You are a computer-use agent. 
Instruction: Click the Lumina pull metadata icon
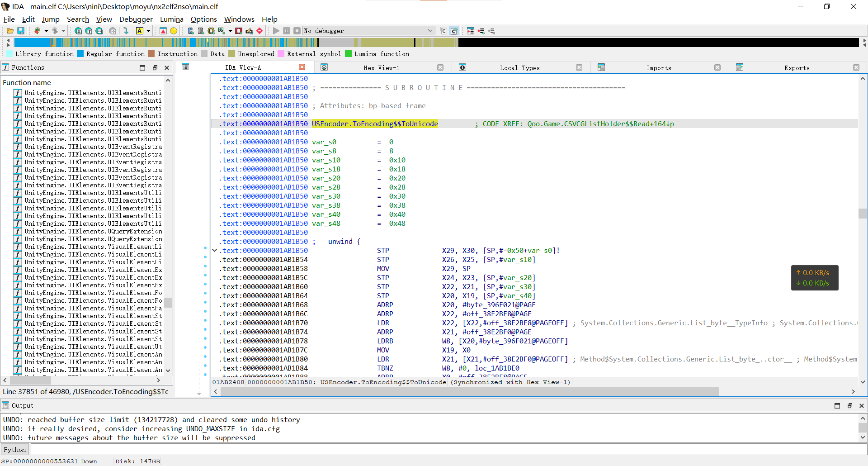481,31
